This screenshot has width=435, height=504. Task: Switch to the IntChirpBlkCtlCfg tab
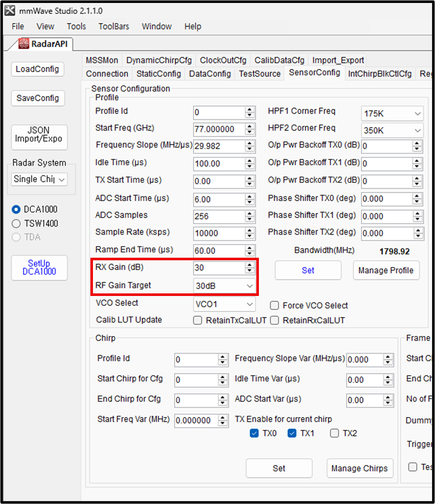click(x=380, y=74)
